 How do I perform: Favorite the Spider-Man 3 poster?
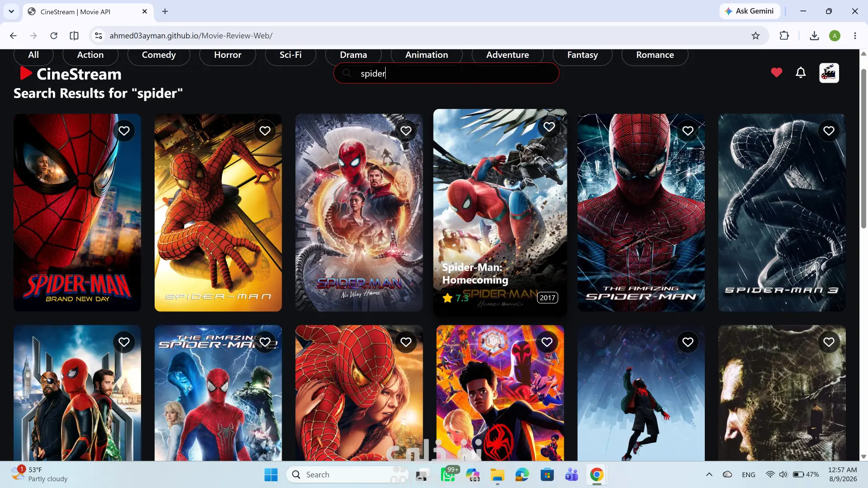point(829,131)
